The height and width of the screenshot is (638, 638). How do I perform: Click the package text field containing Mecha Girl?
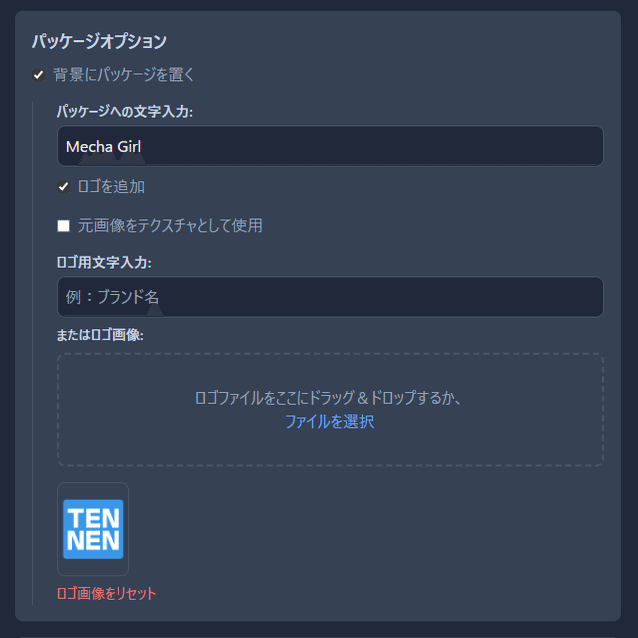coord(330,147)
